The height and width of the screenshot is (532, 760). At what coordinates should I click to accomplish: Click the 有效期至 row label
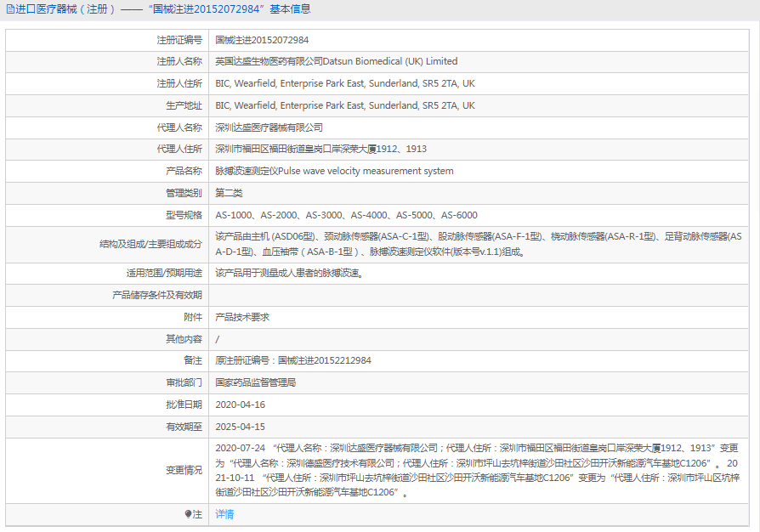[x=184, y=427]
